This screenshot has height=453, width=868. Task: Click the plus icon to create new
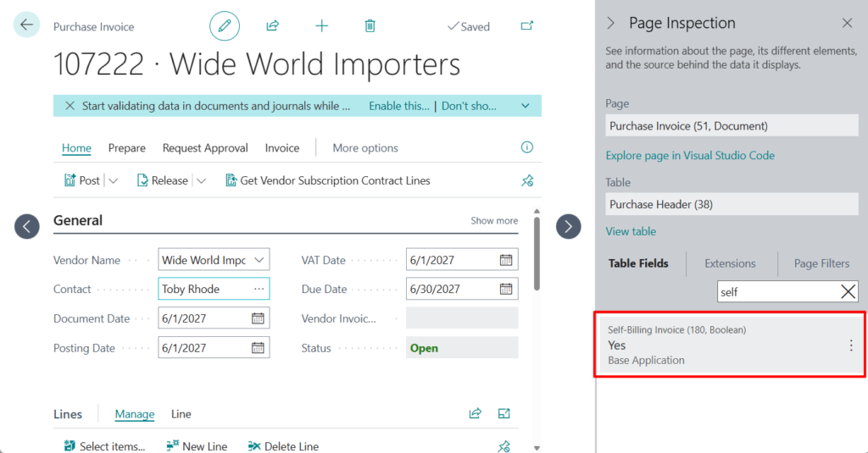point(321,26)
